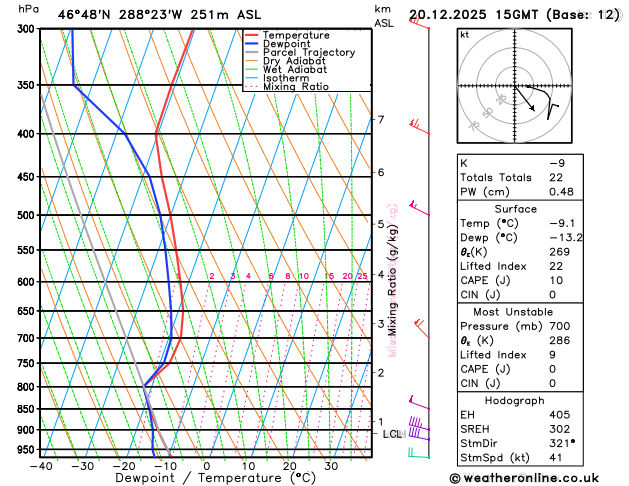
Task: Click the 'Surface' section header
Action: (515, 209)
